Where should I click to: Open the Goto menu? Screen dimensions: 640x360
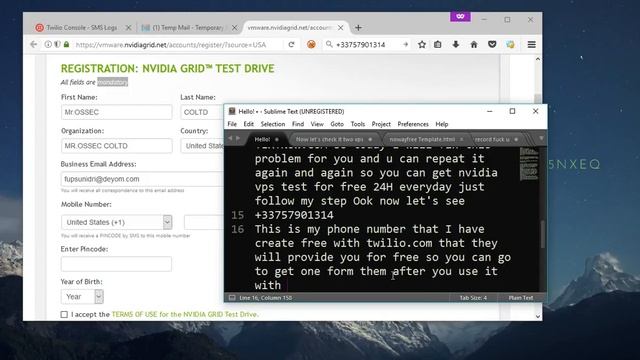337,124
